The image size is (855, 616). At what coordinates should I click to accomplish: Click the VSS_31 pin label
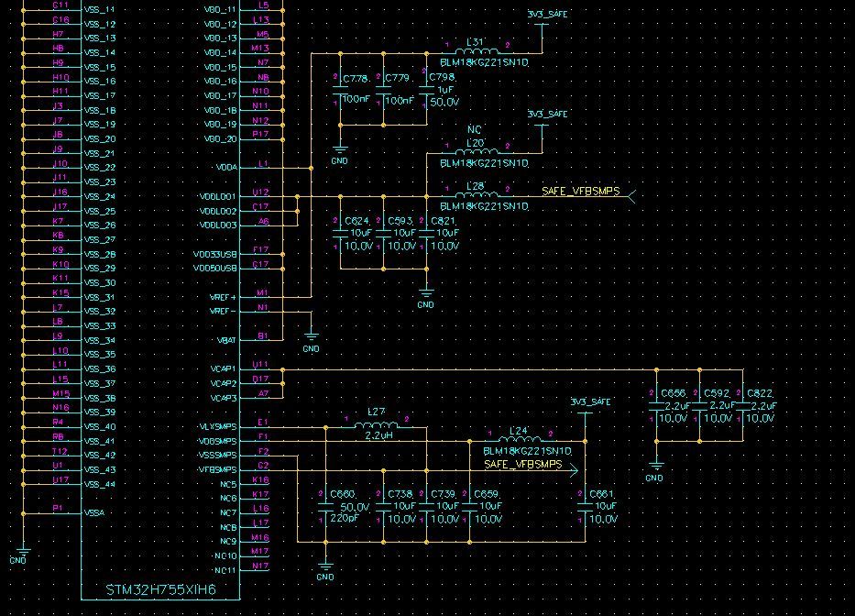(100, 297)
